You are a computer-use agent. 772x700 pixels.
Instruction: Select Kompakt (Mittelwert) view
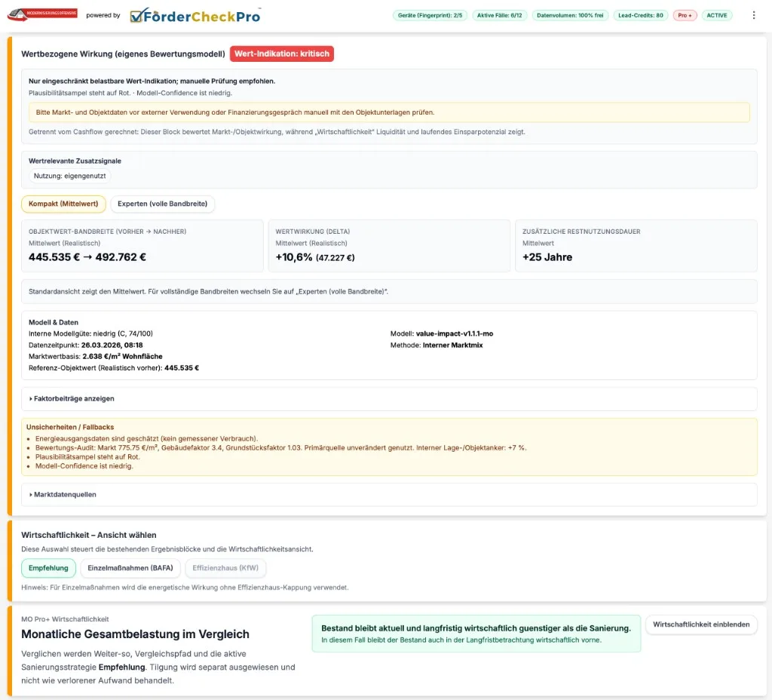click(63, 204)
